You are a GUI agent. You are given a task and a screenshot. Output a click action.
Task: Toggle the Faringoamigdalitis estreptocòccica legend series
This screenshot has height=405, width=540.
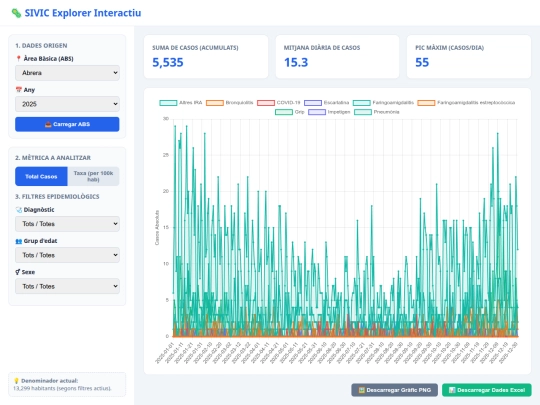[466, 103]
